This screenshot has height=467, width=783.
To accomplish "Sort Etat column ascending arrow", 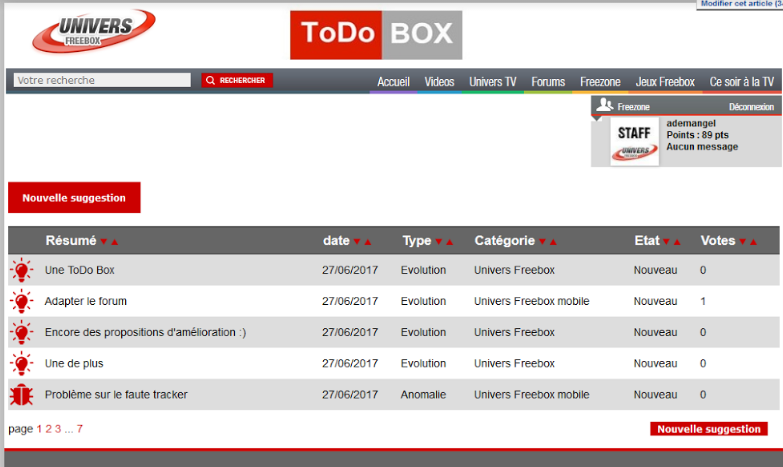I will coord(677,242).
